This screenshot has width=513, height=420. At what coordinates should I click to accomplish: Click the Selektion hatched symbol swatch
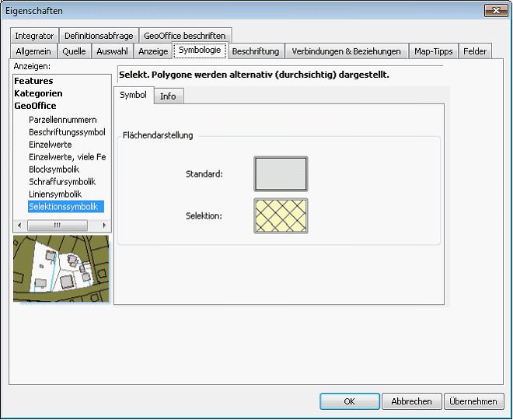pyautogui.click(x=281, y=215)
